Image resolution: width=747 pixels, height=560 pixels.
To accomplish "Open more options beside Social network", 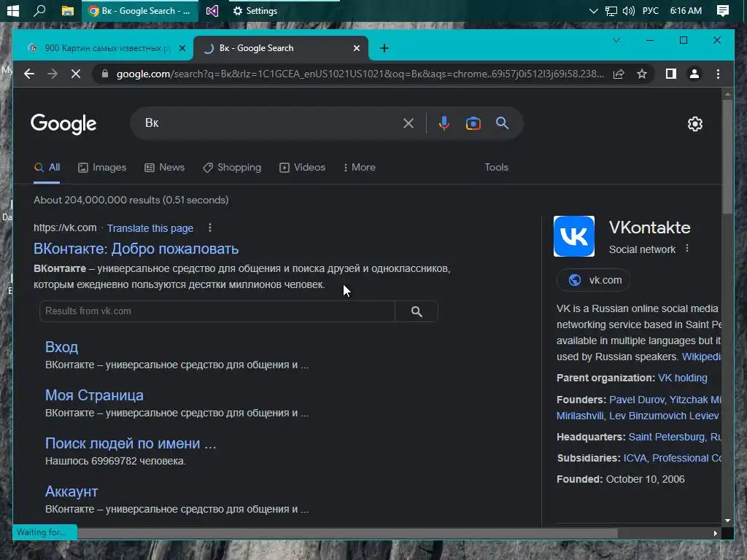I will 687,249.
